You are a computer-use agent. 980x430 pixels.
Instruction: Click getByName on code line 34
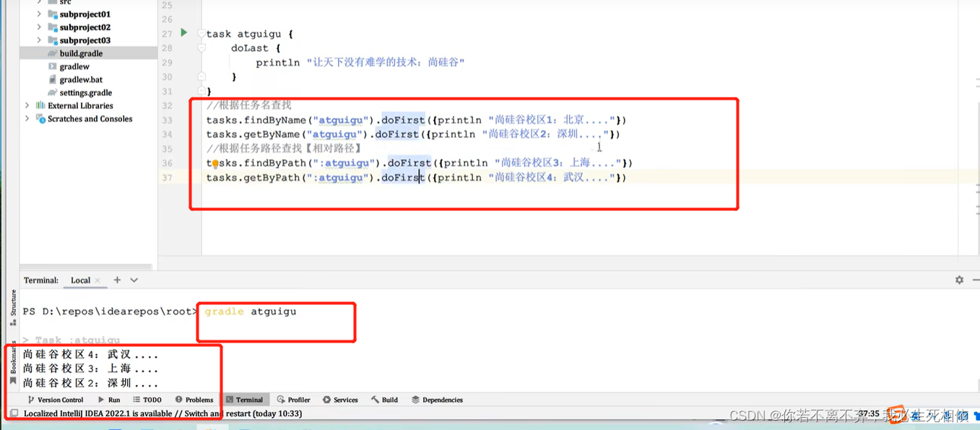(272, 134)
